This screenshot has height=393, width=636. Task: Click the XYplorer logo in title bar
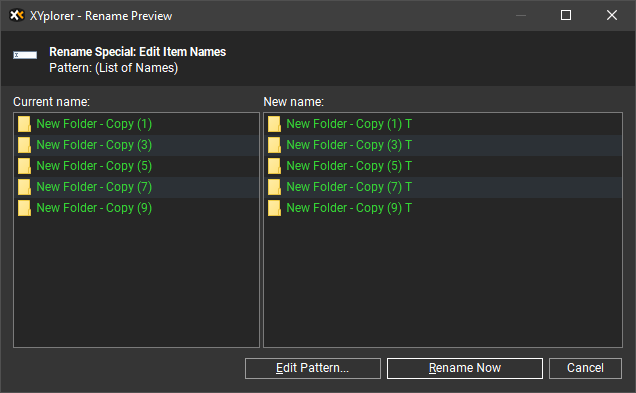17,15
